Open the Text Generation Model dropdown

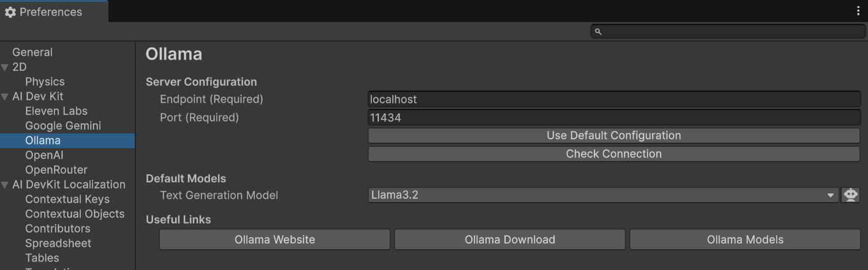click(x=603, y=195)
